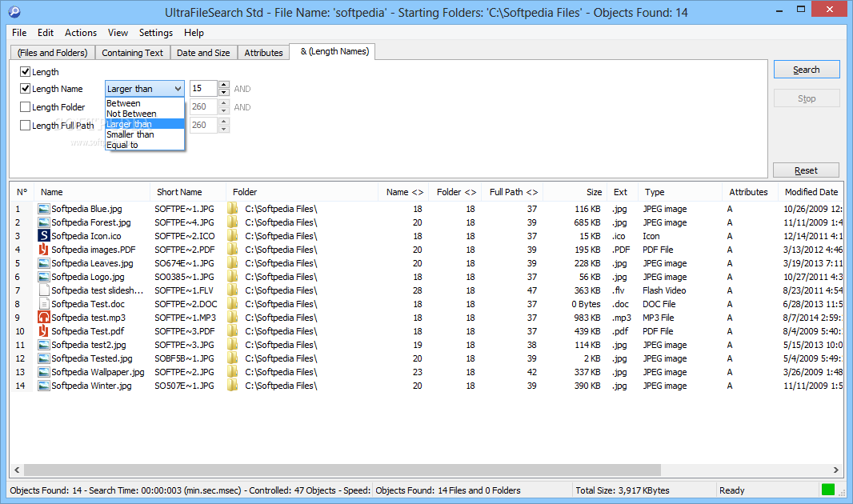
Task: Open the Settings menu
Action: click(x=155, y=33)
